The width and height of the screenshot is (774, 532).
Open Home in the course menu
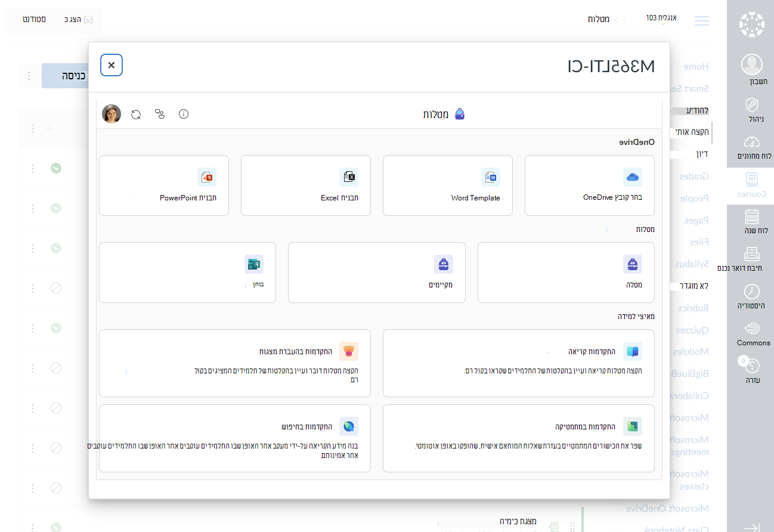pos(696,66)
